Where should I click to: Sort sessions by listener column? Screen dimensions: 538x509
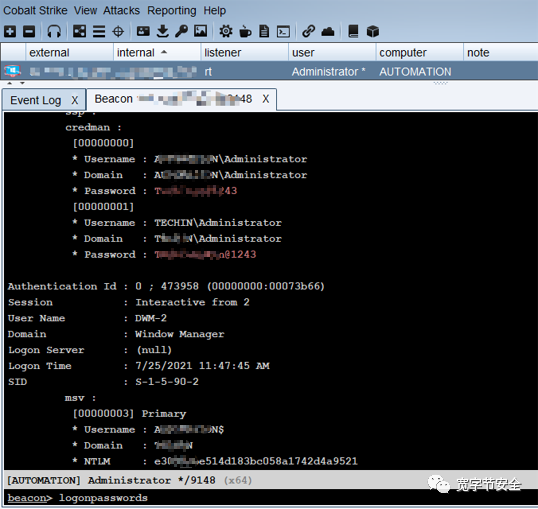(244, 53)
